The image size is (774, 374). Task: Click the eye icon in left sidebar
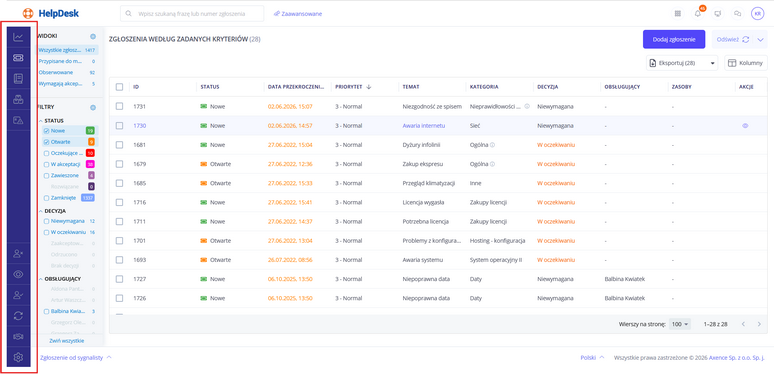tap(18, 274)
